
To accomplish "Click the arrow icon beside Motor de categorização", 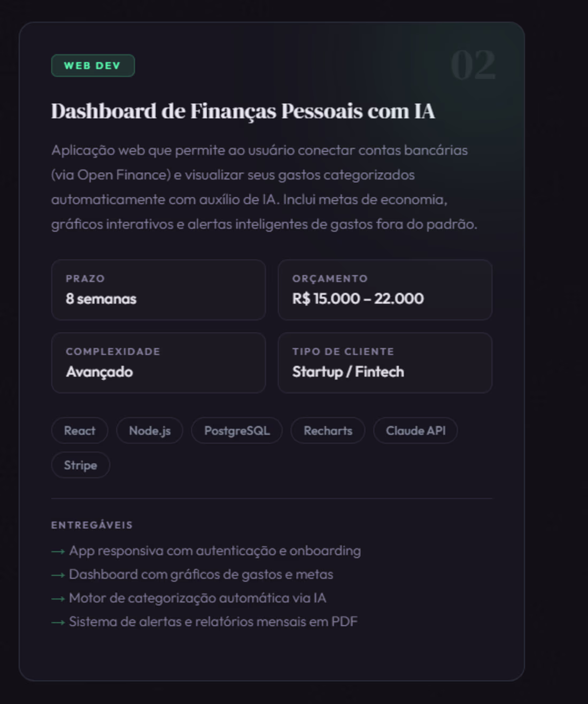I will [x=58, y=599].
